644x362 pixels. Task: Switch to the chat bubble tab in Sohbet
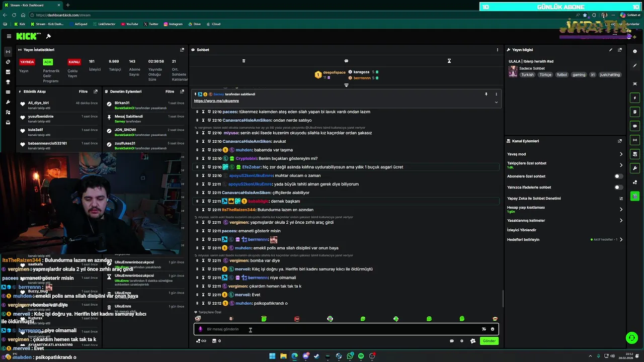[346, 61]
